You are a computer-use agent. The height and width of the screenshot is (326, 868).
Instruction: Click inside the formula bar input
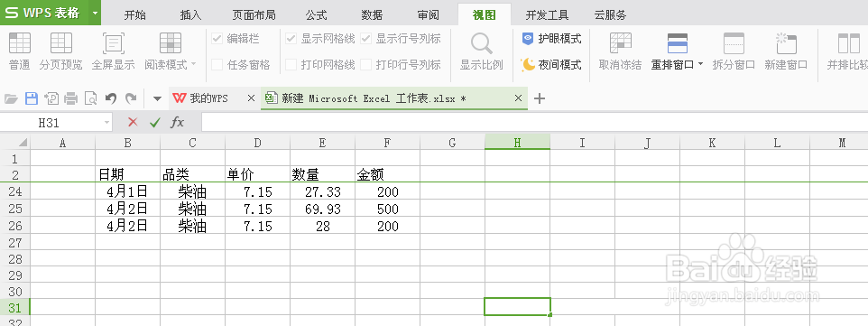click(534, 123)
